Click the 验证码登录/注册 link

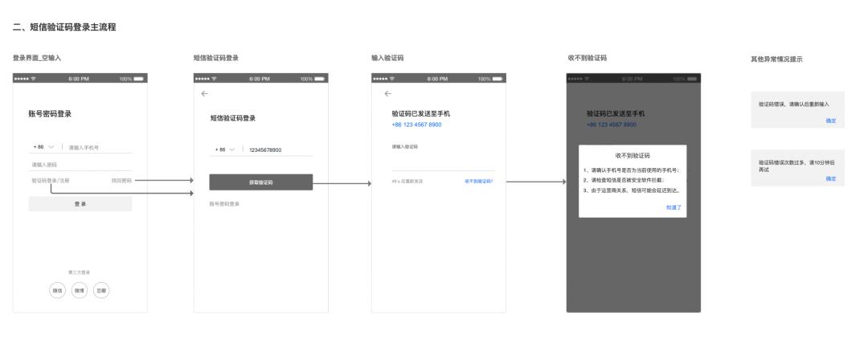pos(51,181)
